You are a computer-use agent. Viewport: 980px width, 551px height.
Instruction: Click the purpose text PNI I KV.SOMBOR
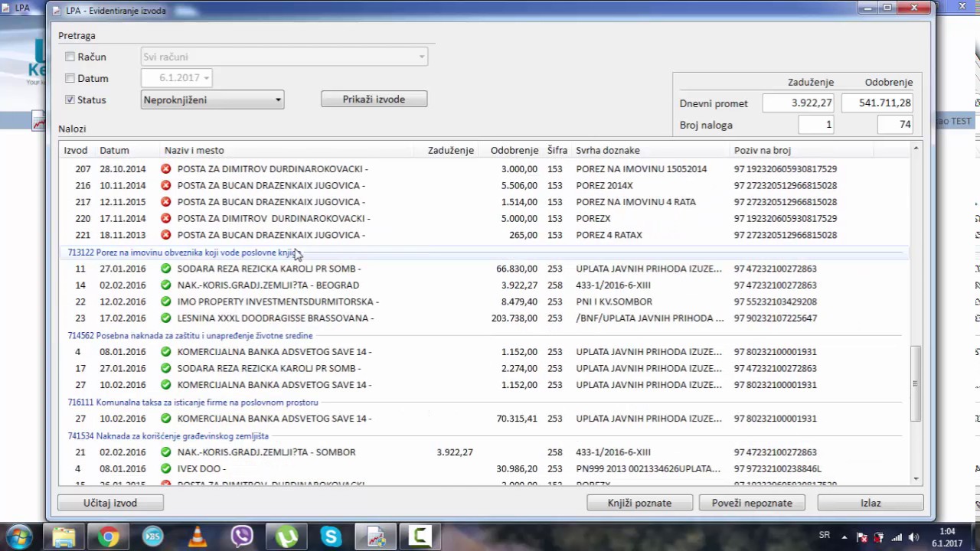[614, 302]
